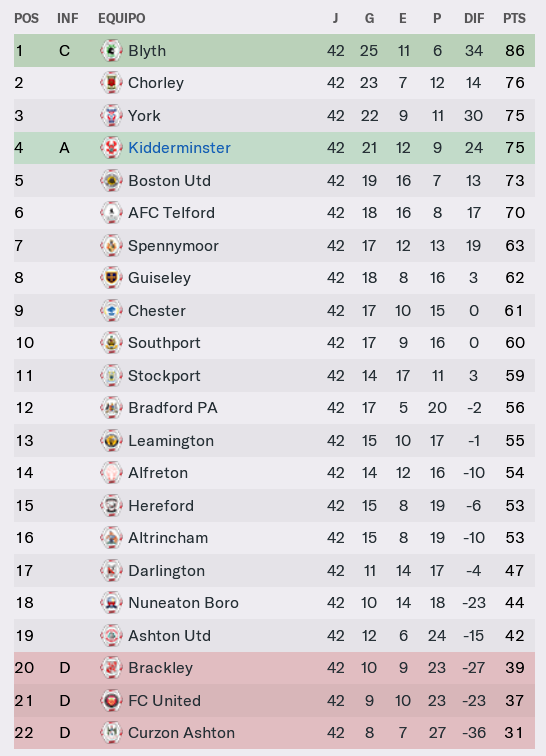The height and width of the screenshot is (756, 546).
Task: Open the AFC Telford team name
Action: click(x=171, y=213)
